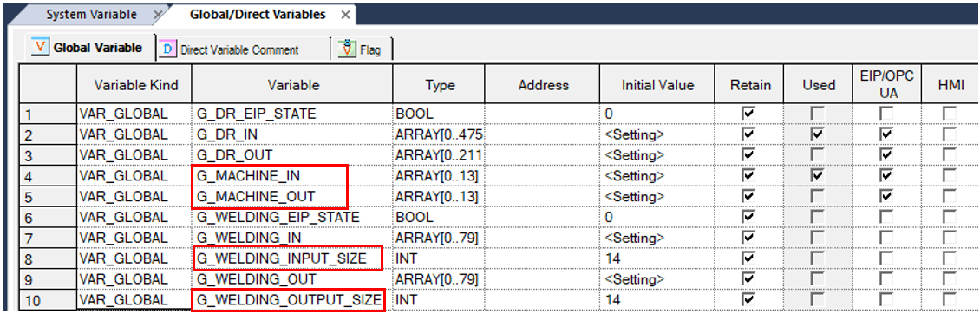The width and height of the screenshot is (980, 314).
Task: Uncheck EIP/OPC UA for G_MACHINE_OUT
Action: (886, 196)
